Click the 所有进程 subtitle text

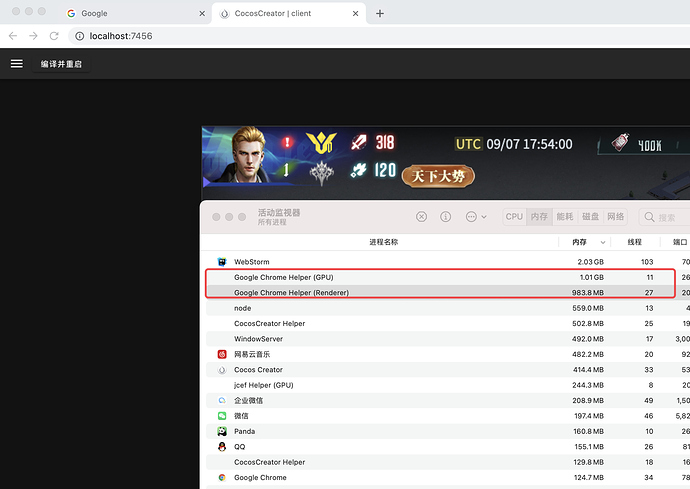[x=272, y=222]
